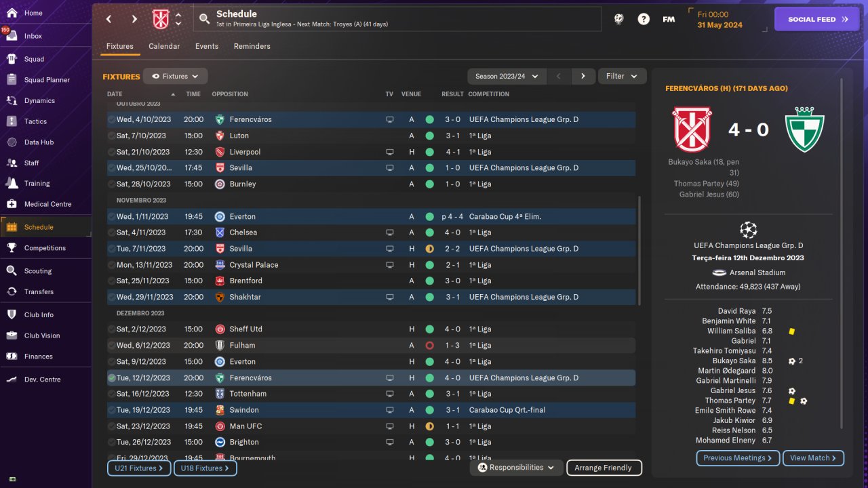Switch to the Reminders tab
This screenshot has height=488, width=868.
pyautogui.click(x=252, y=46)
